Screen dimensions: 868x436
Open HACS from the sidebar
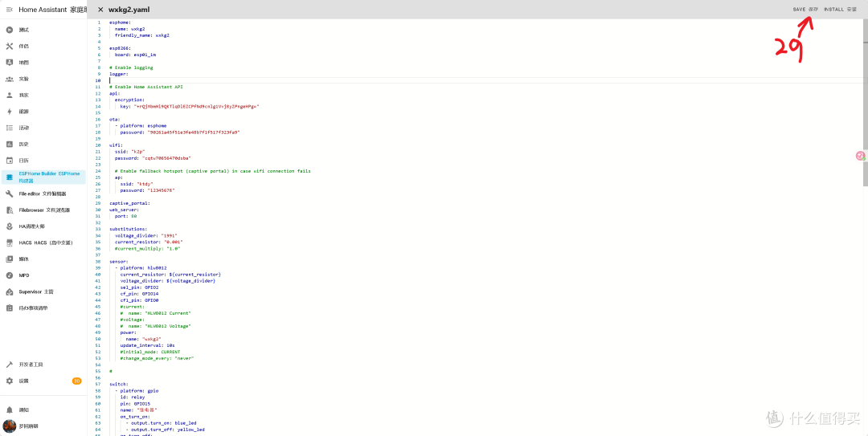pyautogui.click(x=46, y=242)
